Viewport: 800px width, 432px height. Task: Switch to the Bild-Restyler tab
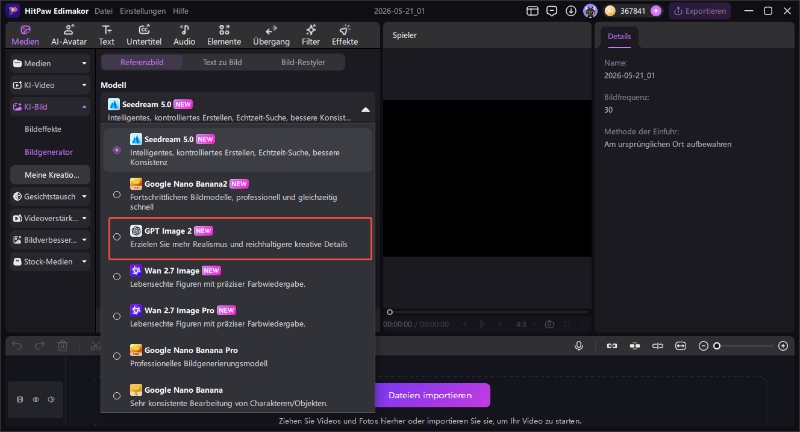click(303, 62)
